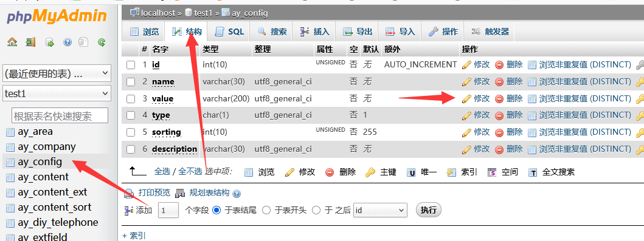
Task: Click the 规划表结构 link
Action: 209,192
